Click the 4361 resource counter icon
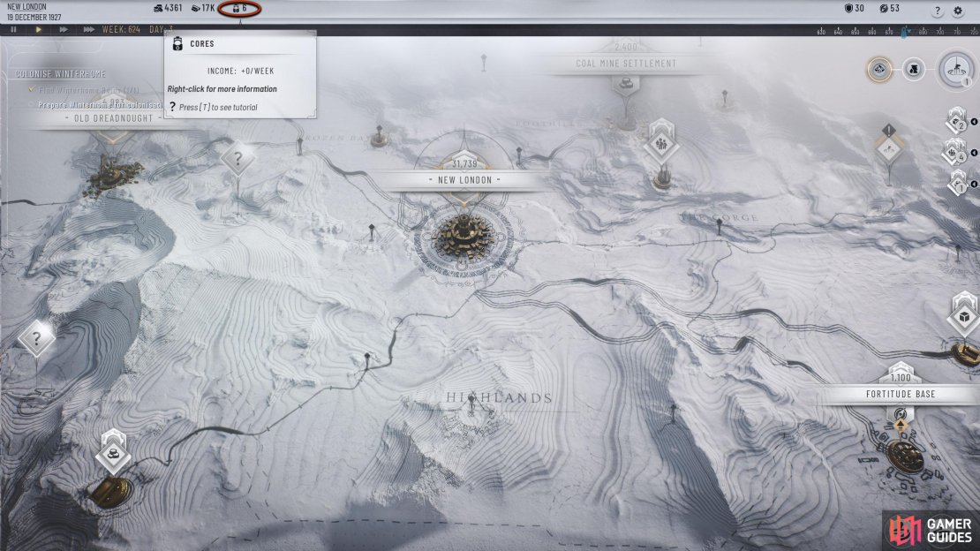The width and height of the screenshot is (980, 551). tap(158, 8)
